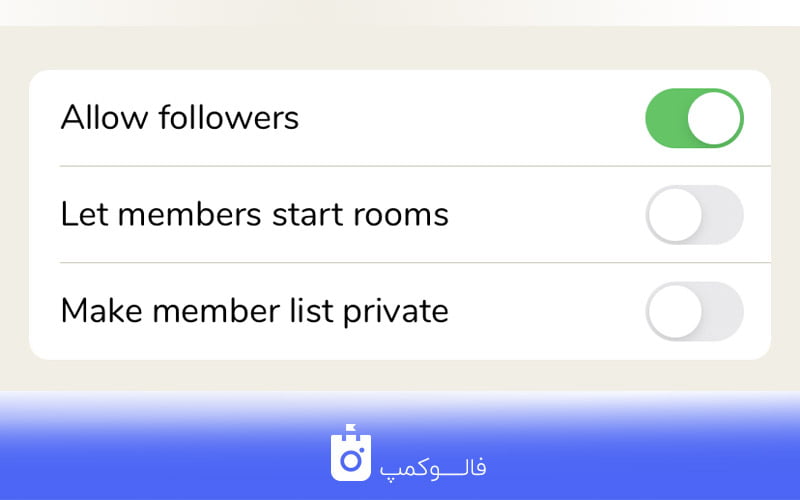Viewport: 800px width, 500px height.
Task: Select the Allow followers label text
Action: (180, 118)
